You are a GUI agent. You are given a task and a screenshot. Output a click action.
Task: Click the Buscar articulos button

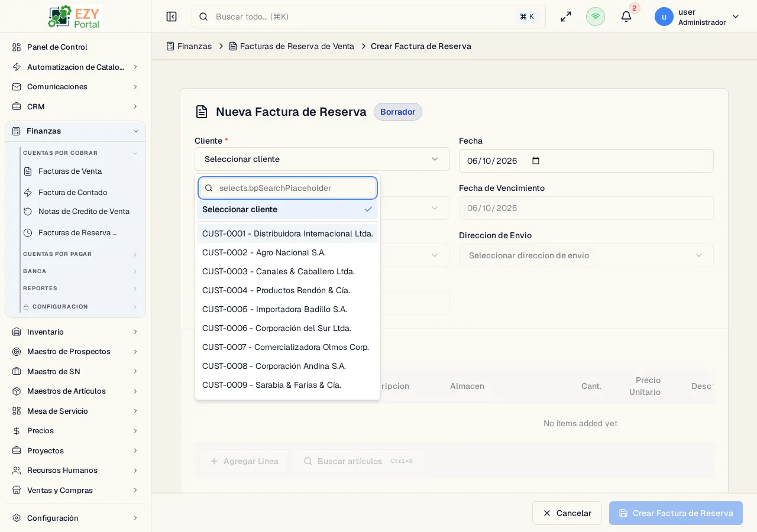(358, 461)
